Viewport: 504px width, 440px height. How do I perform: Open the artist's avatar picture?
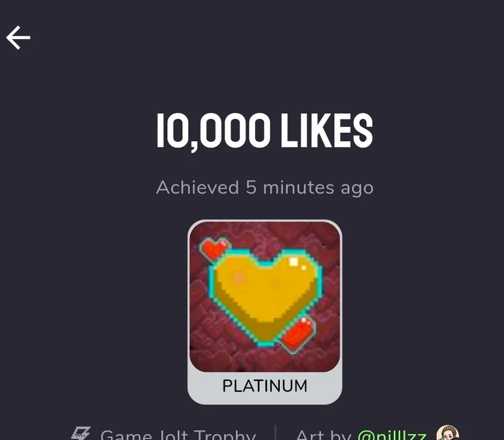448,433
